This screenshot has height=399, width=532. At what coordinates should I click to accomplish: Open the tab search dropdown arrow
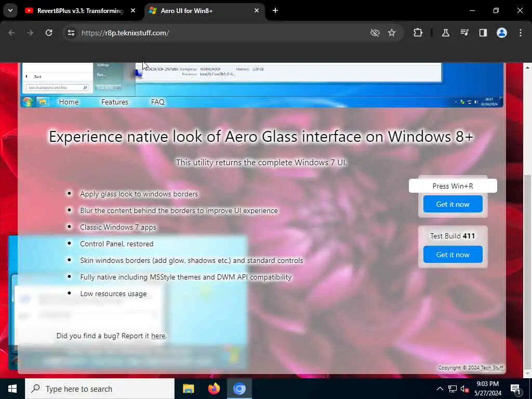[x=10, y=10]
